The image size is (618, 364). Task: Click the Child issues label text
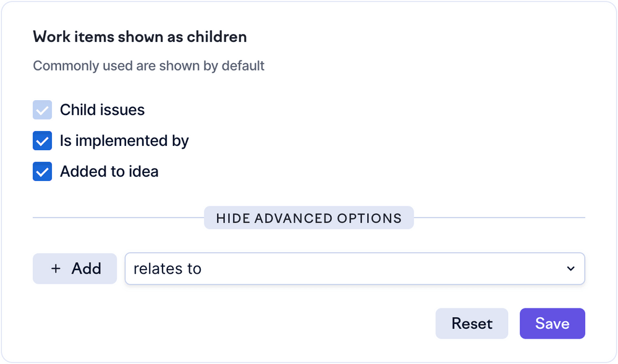point(102,111)
